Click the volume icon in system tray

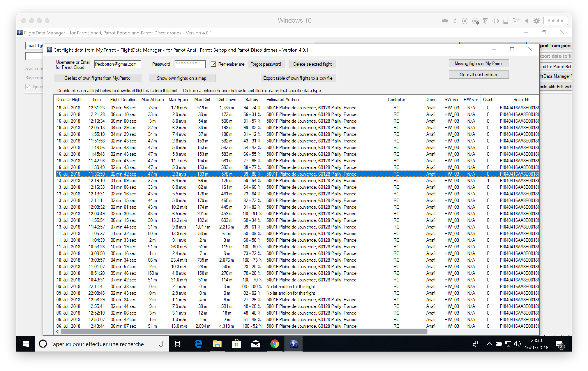[517, 344]
